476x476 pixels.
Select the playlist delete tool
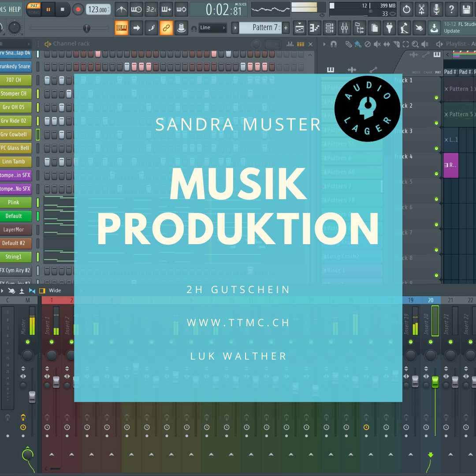point(367,45)
